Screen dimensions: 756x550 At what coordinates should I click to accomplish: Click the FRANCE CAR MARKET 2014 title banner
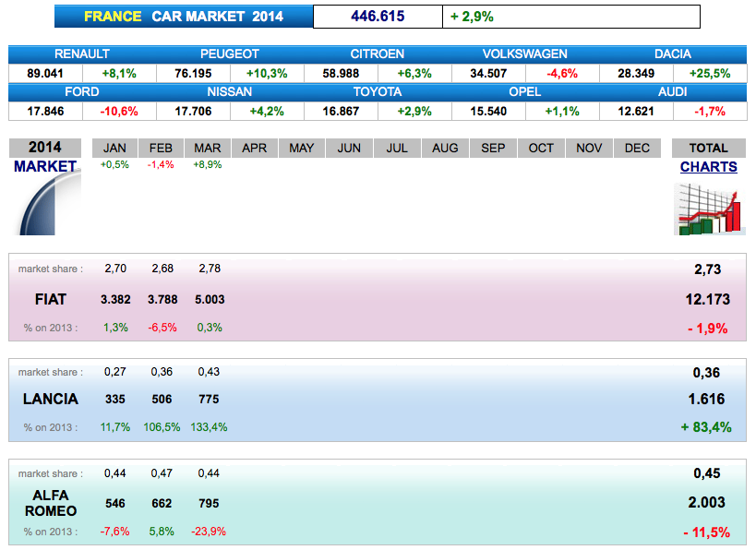(x=184, y=17)
